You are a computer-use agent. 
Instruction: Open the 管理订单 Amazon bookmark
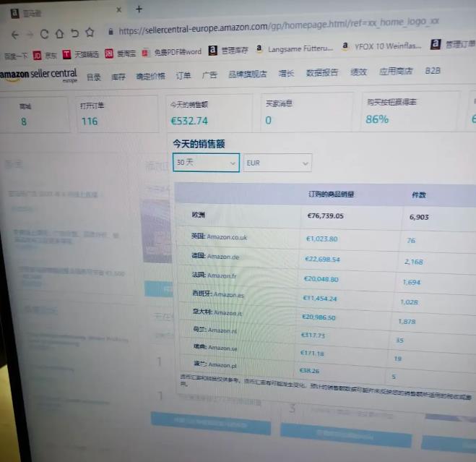[453, 44]
